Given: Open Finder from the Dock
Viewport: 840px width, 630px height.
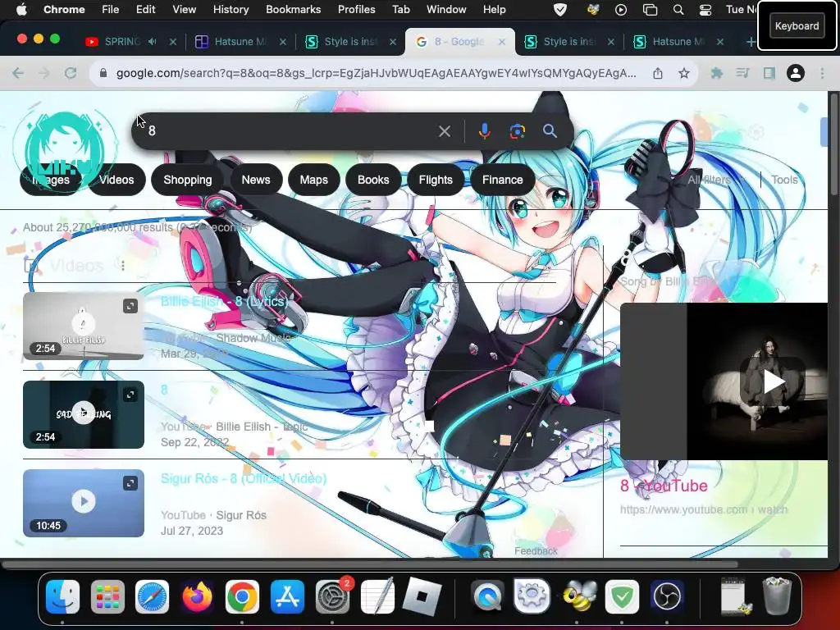Looking at the screenshot, I should 62,596.
